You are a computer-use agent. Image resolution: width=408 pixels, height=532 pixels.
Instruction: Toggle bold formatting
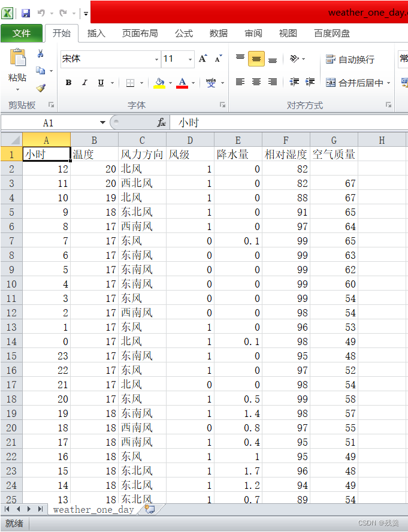68,83
